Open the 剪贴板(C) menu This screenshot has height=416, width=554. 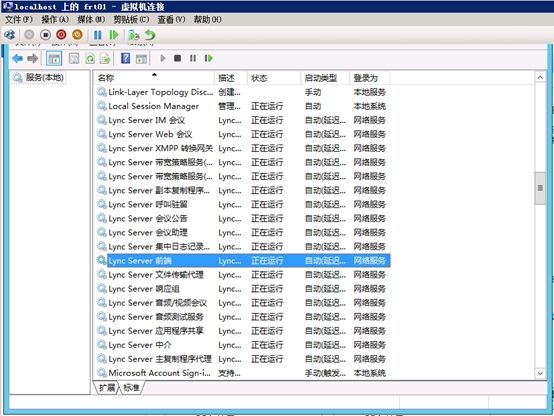coord(131,19)
